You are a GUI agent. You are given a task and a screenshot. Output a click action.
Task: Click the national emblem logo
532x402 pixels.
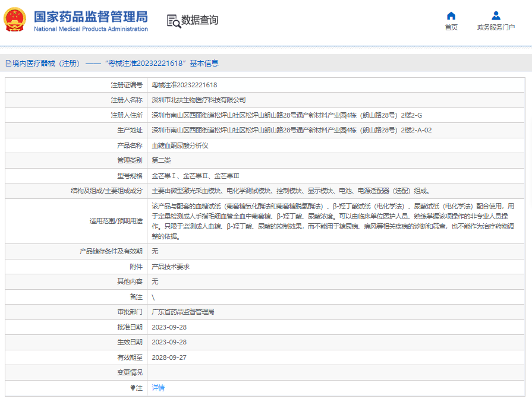[x=15, y=20]
